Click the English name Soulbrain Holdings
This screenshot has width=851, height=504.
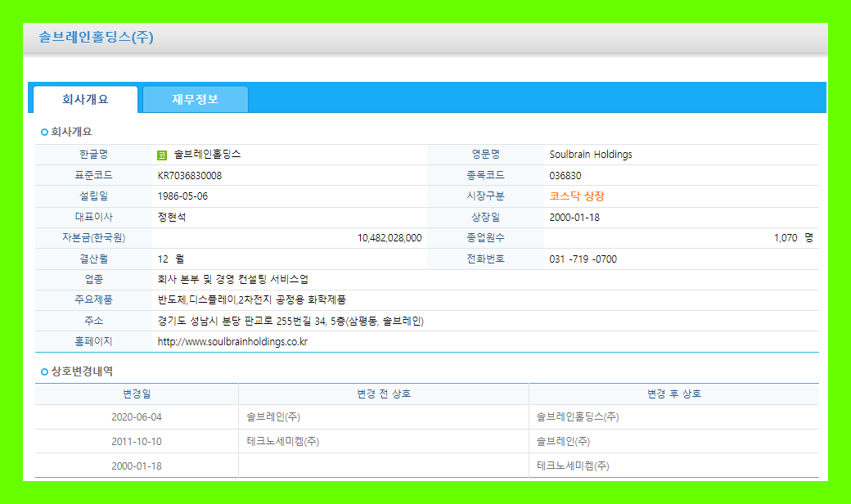tap(591, 155)
